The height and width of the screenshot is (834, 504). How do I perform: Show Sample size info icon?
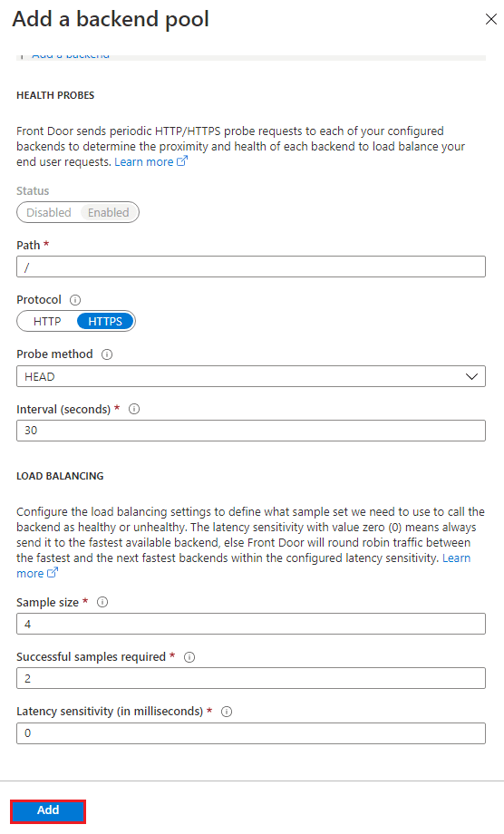pyautogui.click(x=102, y=602)
